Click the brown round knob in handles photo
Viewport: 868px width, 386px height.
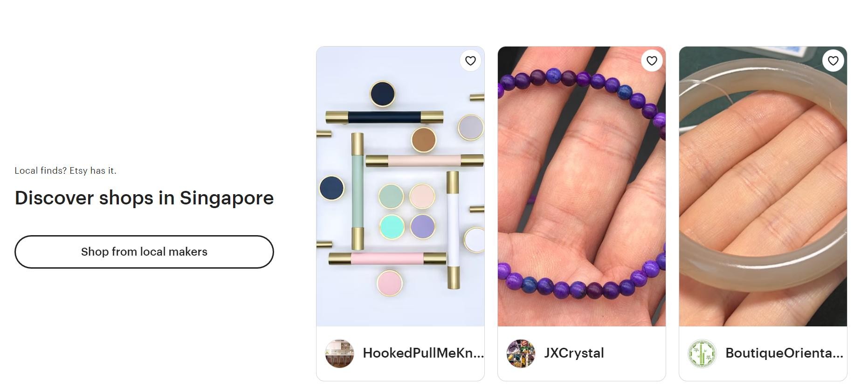tap(424, 139)
